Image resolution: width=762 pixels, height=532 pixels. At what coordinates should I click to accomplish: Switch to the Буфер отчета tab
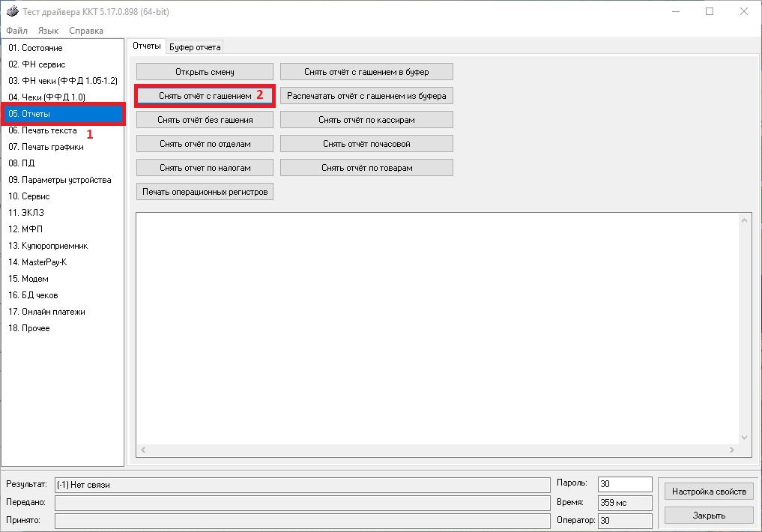[195, 47]
